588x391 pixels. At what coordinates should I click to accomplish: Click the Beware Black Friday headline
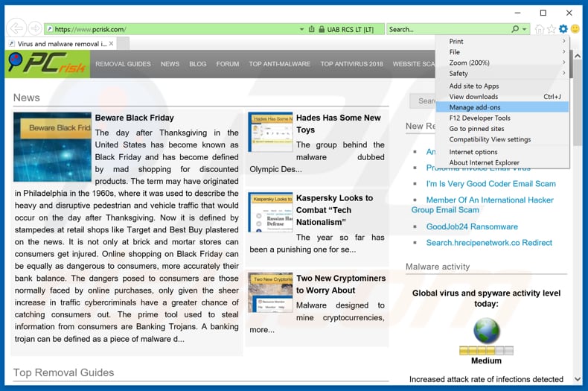(x=134, y=118)
